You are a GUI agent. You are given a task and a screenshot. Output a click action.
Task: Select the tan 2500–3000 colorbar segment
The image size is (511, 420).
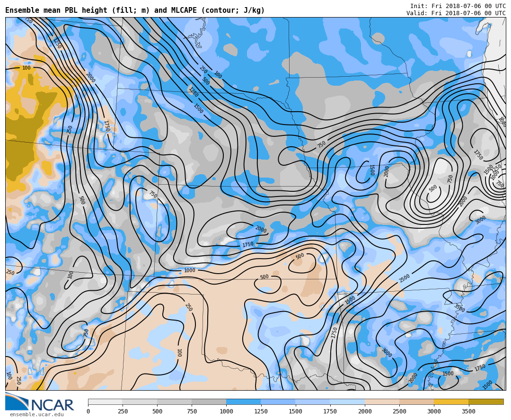coord(416,402)
